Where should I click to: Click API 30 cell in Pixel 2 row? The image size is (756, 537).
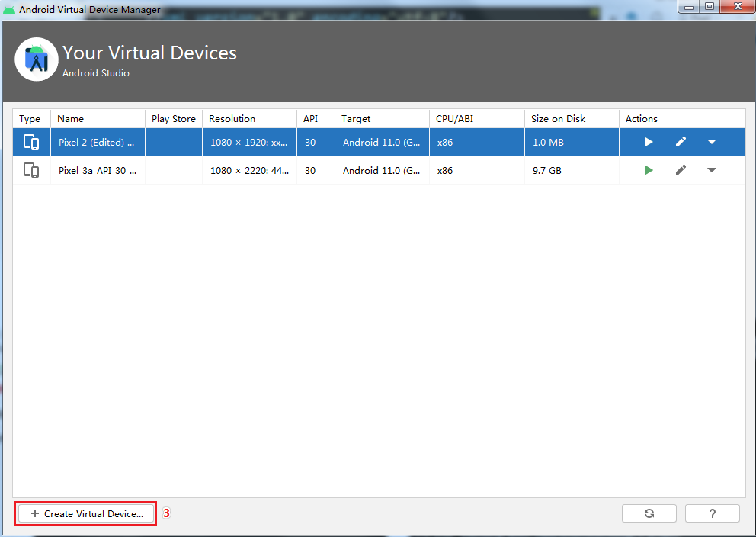click(x=316, y=142)
